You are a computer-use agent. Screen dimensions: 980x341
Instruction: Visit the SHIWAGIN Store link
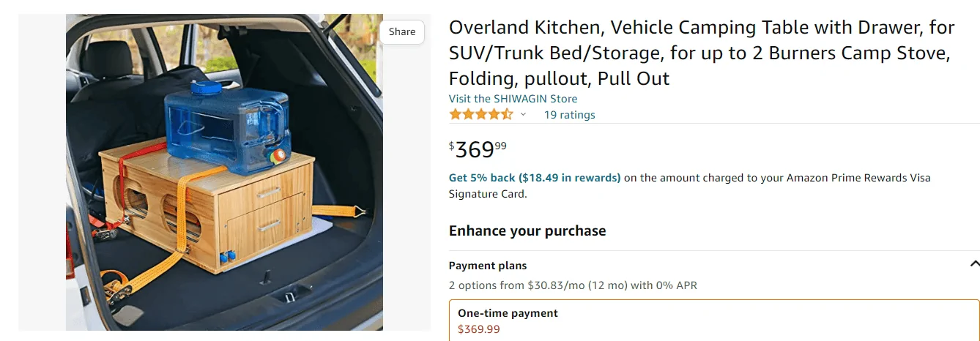tap(513, 99)
